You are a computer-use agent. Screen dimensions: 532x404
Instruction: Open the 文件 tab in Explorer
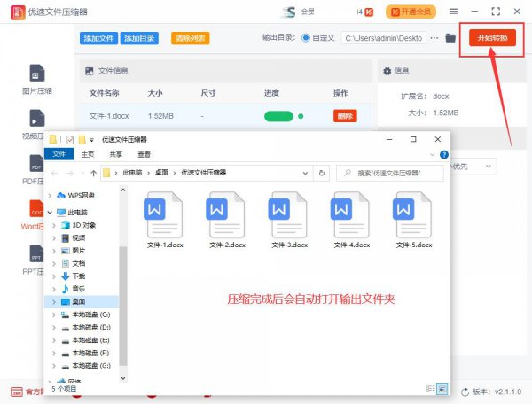[x=59, y=154]
